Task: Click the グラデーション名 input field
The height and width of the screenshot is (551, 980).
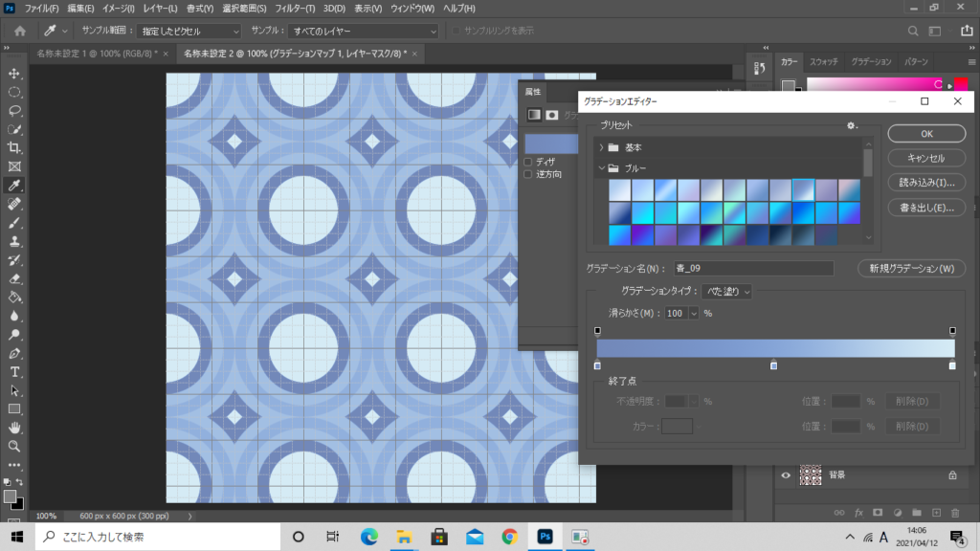Action: pos(754,269)
